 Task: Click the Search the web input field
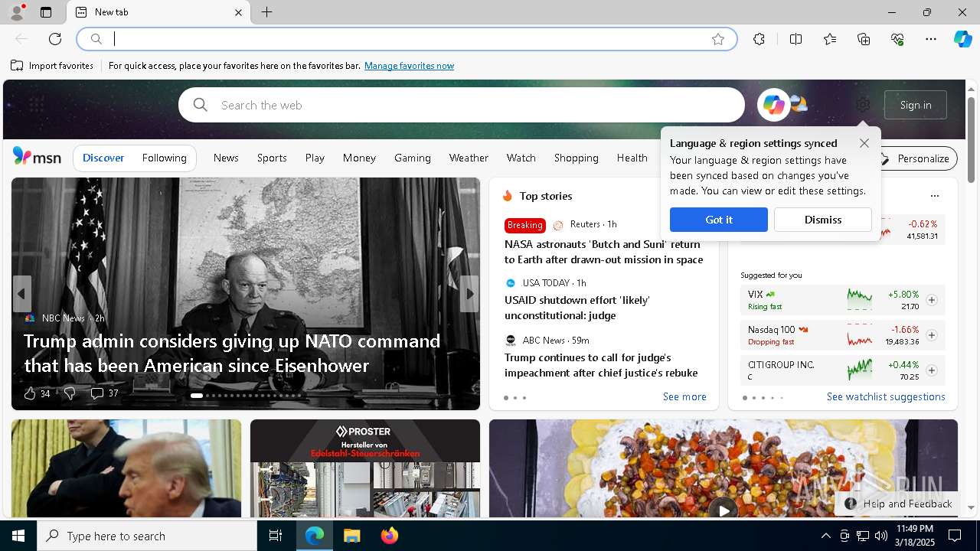(x=462, y=105)
